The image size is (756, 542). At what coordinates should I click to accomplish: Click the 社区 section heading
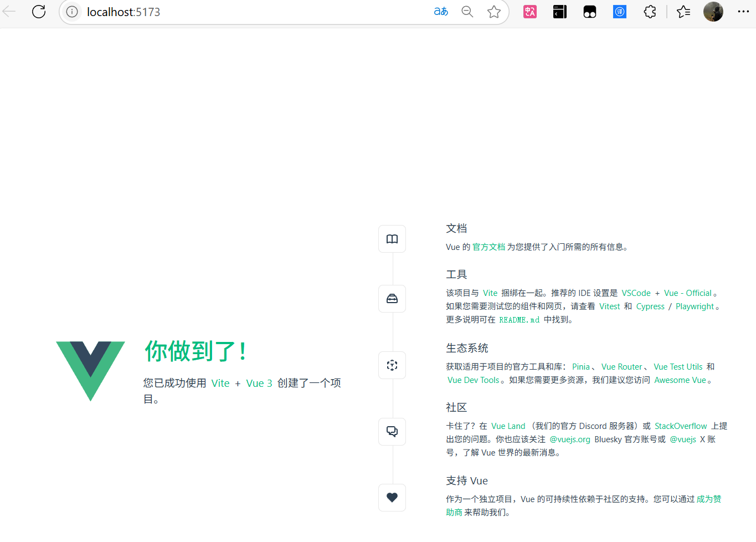pyautogui.click(x=456, y=407)
